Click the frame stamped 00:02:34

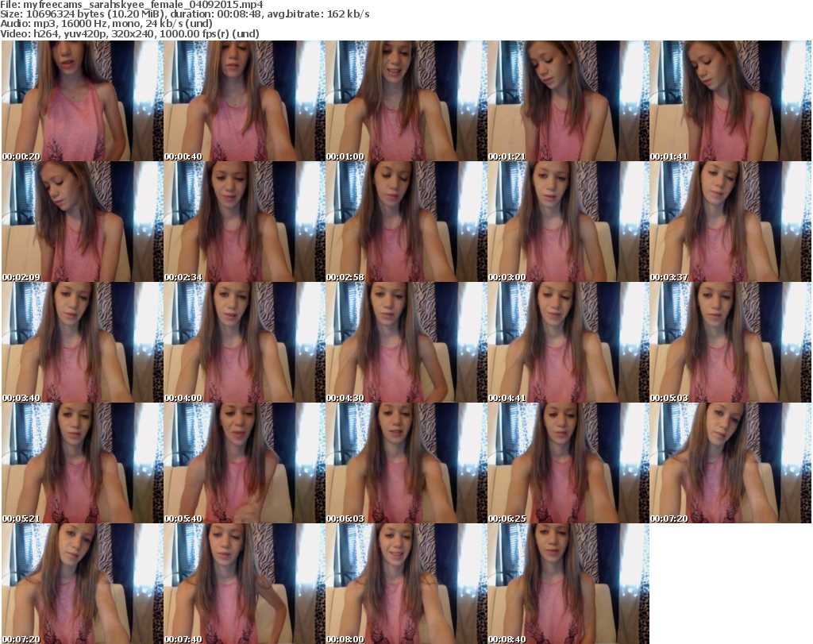pyautogui.click(x=245, y=222)
